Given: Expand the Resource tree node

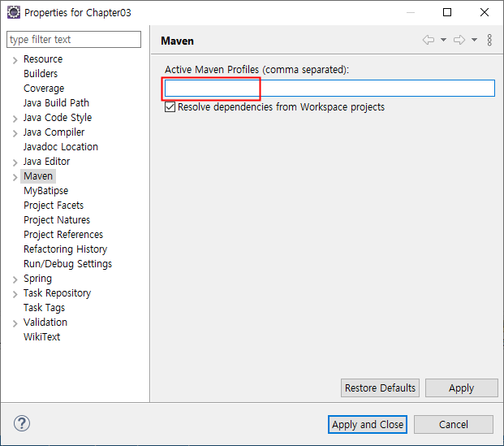Looking at the screenshot, I should coord(15,60).
